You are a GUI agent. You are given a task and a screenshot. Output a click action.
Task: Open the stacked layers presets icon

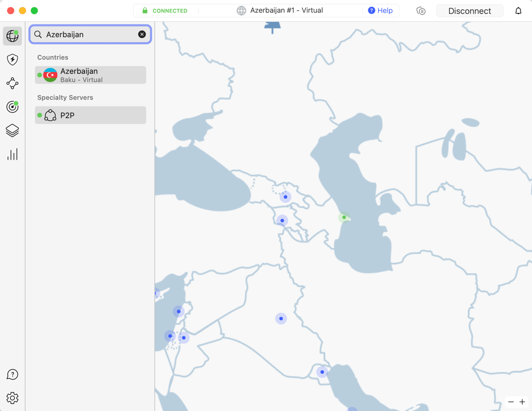pos(12,131)
